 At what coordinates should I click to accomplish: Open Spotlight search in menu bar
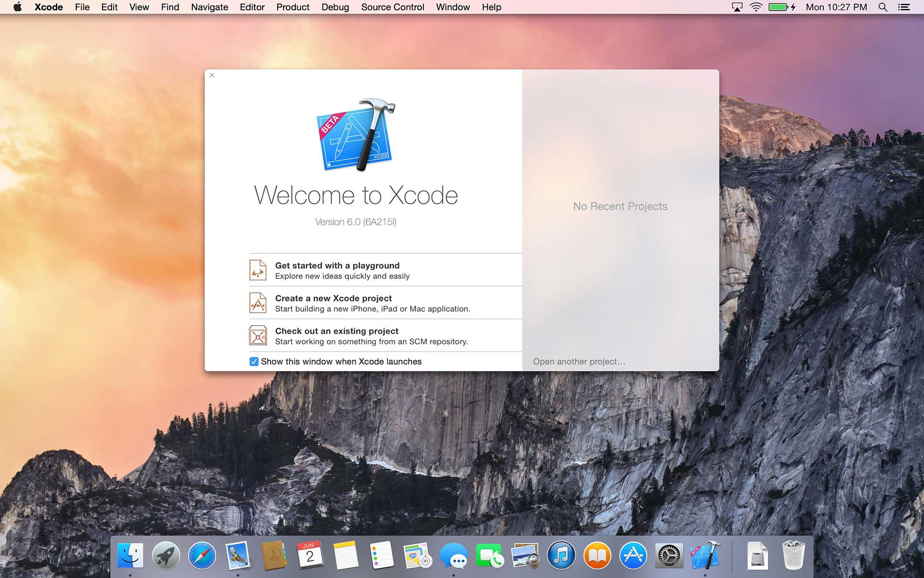pyautogui.click(x=883, y=7)
